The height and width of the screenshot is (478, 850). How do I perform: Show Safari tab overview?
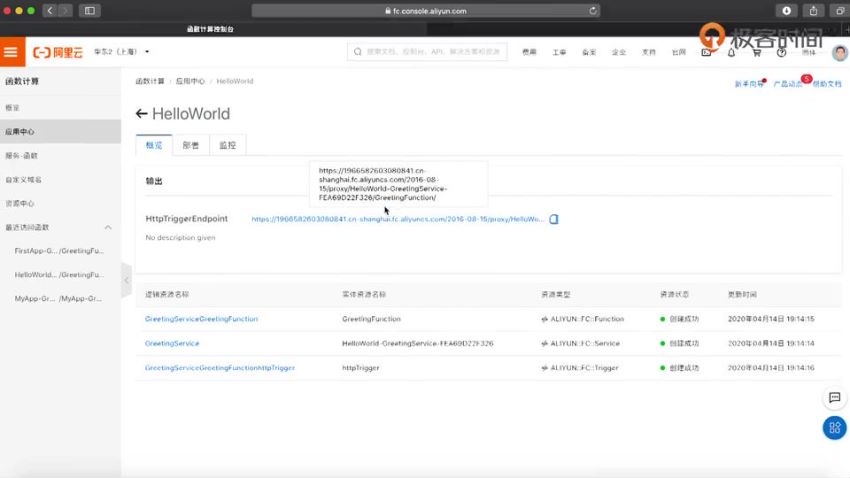(840, 10)
